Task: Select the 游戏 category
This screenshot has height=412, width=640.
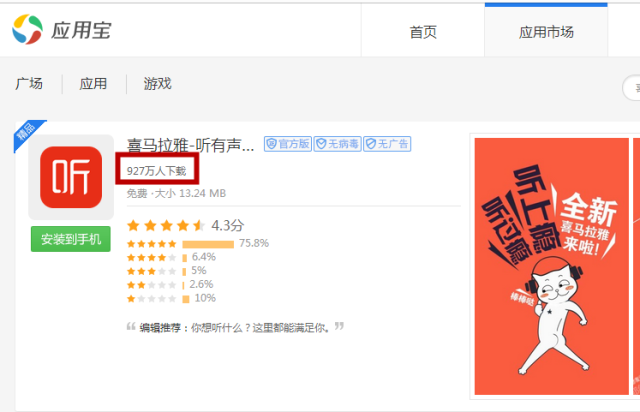Action: [x=158, y=83]
